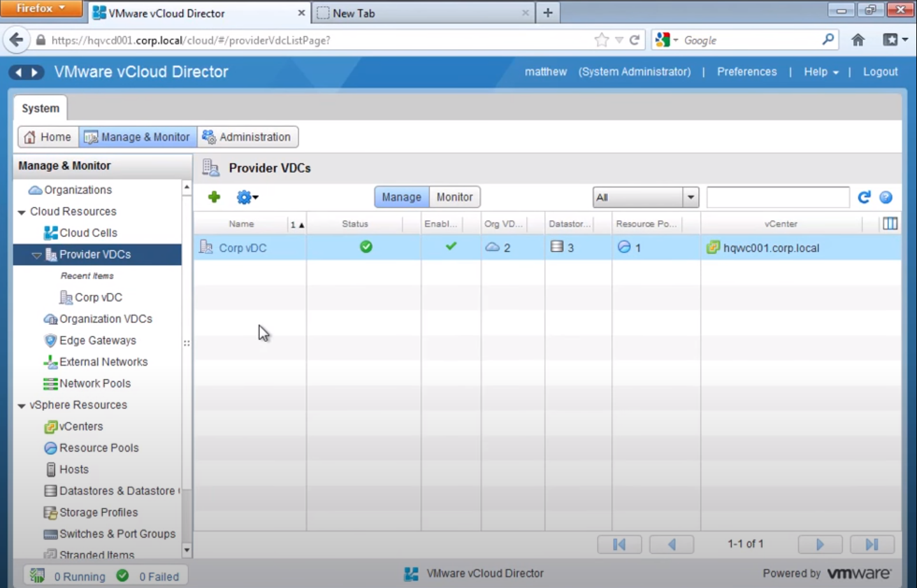Collapse the Cloud Resources tree section
This screenshot has width=917, height=588.
[x=22, y=212]
